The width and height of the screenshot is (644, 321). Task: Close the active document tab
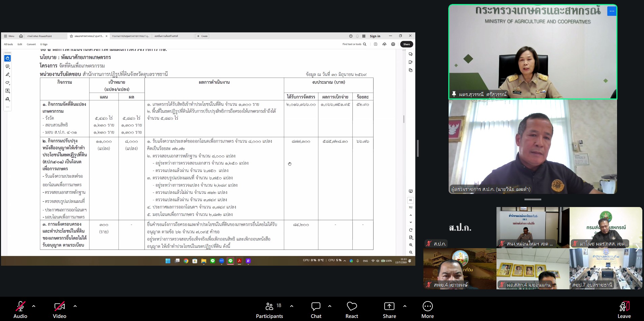click(x=106, y=36)
